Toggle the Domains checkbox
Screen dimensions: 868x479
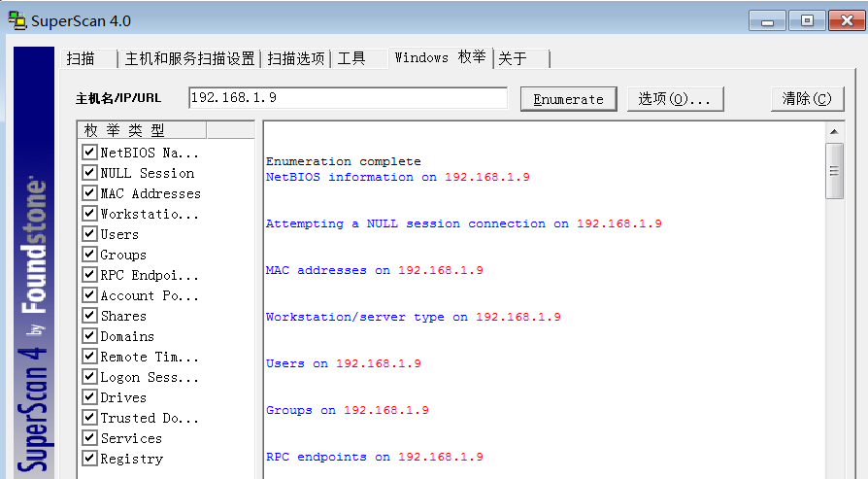tap(89, 336)
